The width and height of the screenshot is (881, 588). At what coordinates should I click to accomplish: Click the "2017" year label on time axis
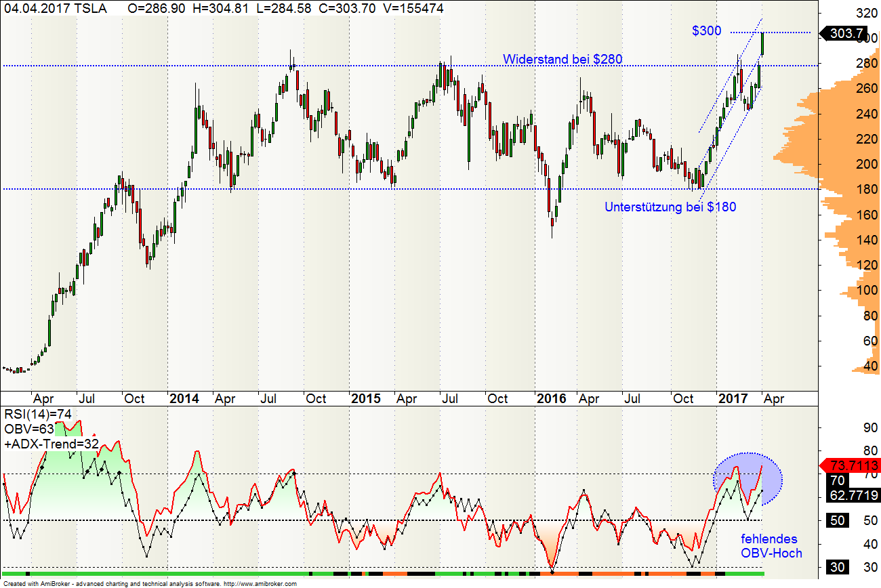(733, 398)
